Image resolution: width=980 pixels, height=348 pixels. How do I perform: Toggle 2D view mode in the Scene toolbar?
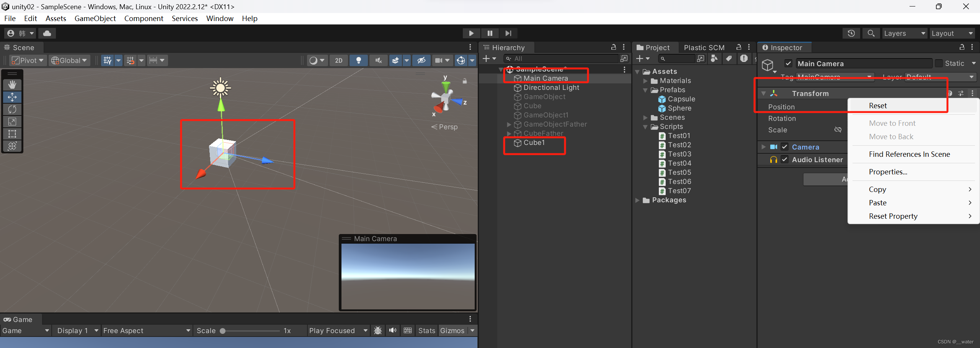338,60
